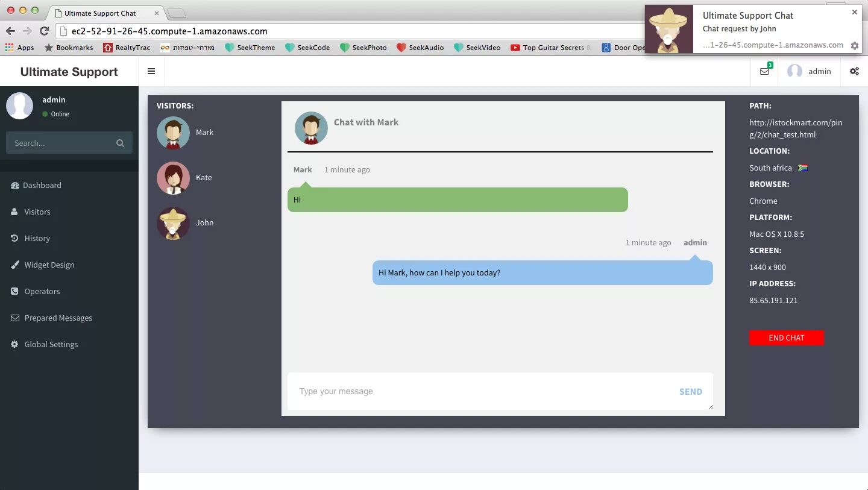This screenshot has height=490, width=868.
Task: Click the Ultimate Support logo text
Action: 69,72
